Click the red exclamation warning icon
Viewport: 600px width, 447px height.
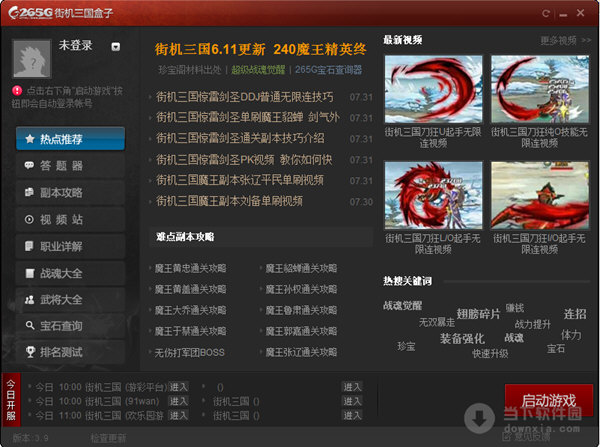point(17,91)
